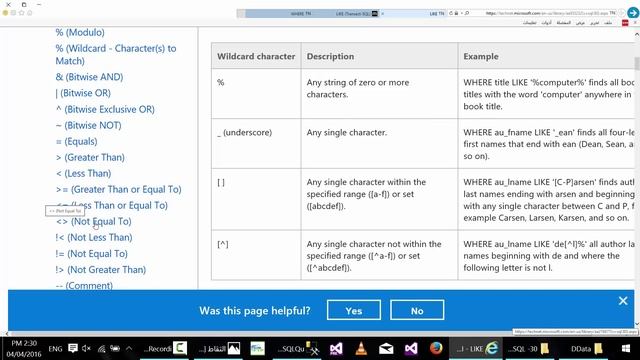This screenshot has height=360, width=640.
Task: Open the Visual Studio icon next to Firefox
Action: tap(411, 349)
